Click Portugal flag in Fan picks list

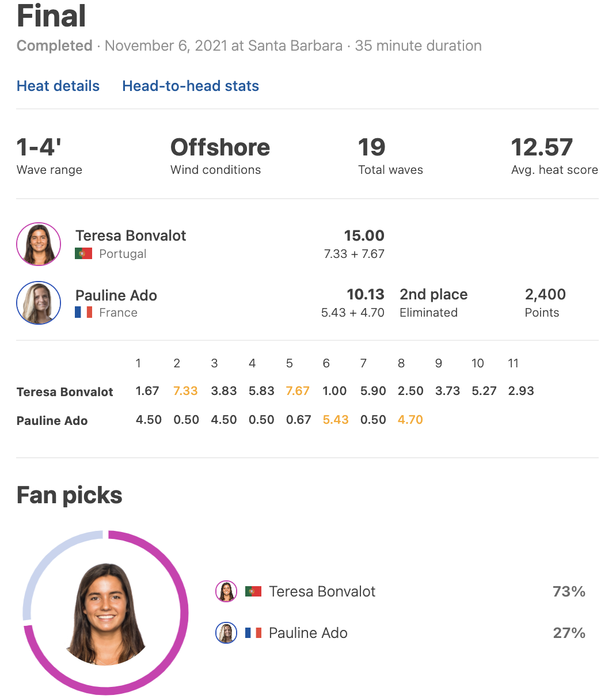tap(253, 591)
